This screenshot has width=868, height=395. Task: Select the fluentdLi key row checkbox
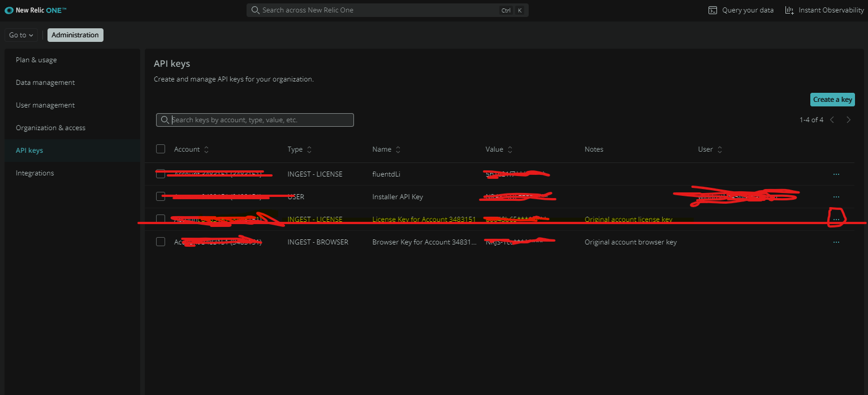[161, 174]
